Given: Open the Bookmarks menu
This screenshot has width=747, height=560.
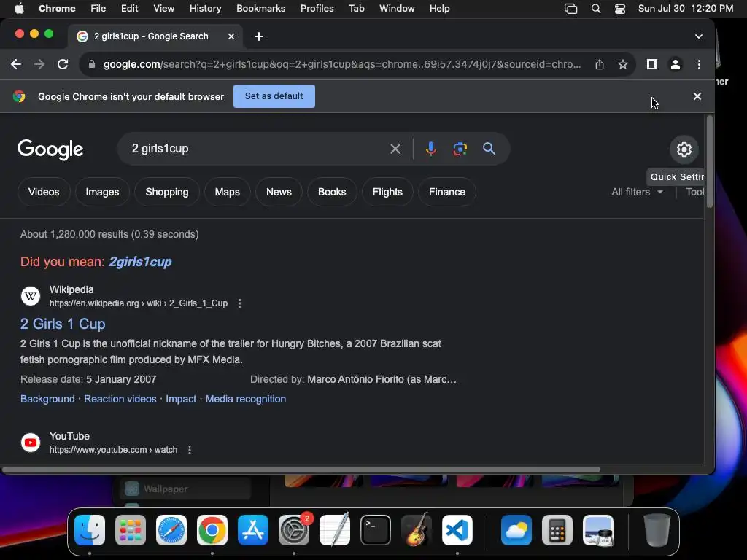Looking at the screenshot, I should pyautogui.click(x=260, y=9).
